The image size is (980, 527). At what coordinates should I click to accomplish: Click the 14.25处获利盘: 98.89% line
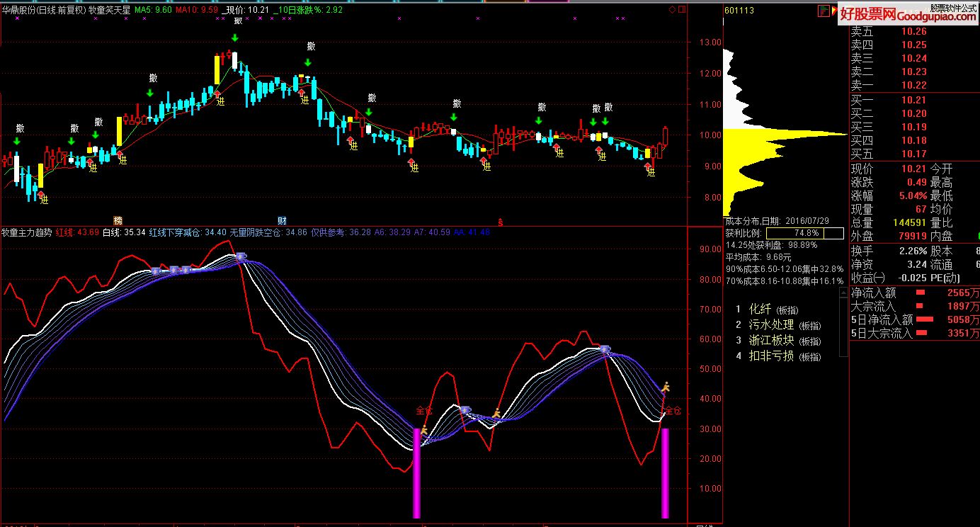(x=771, y=245)
